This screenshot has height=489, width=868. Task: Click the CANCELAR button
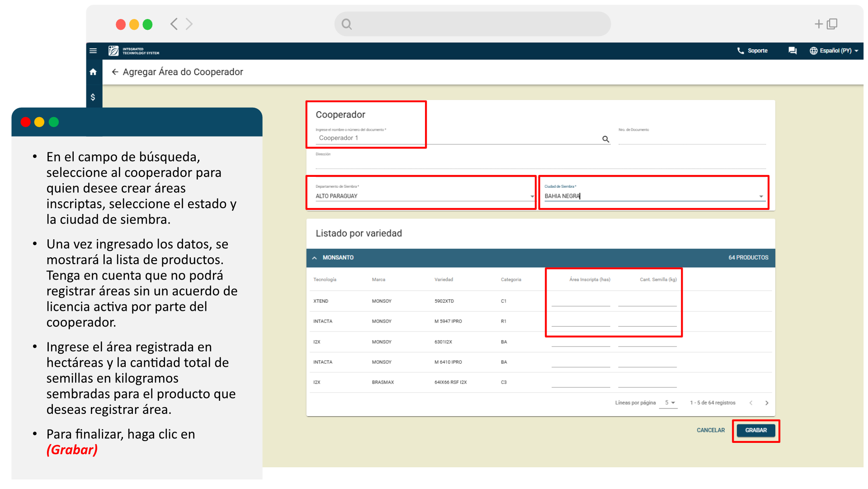(x=711, y=430)
